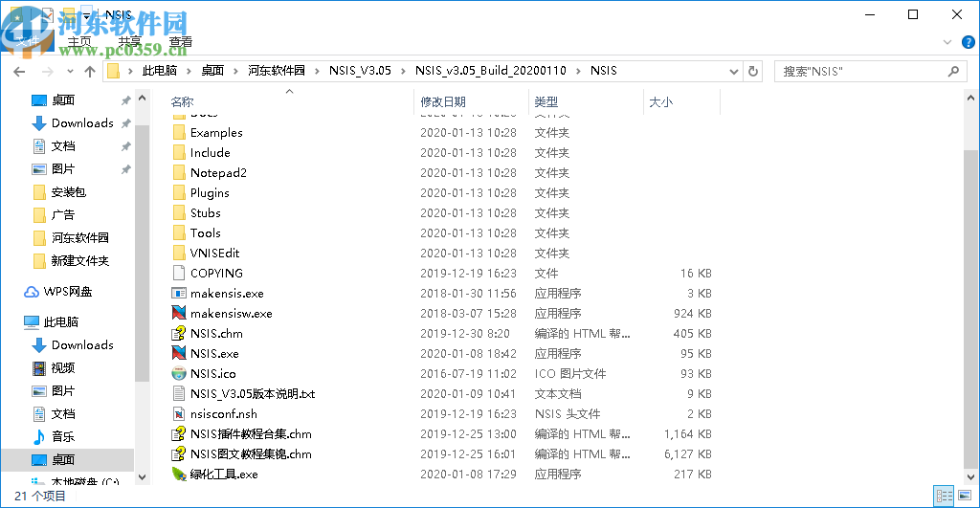Open the 共享 ribbon tab
The height and width of the screenshot is (508, 980).
click(130, 42)
